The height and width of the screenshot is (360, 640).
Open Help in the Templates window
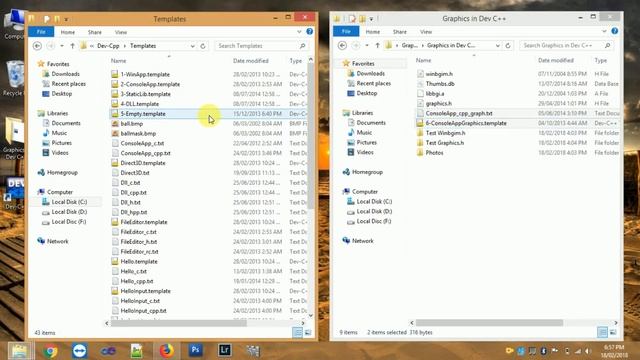(310, 31)
